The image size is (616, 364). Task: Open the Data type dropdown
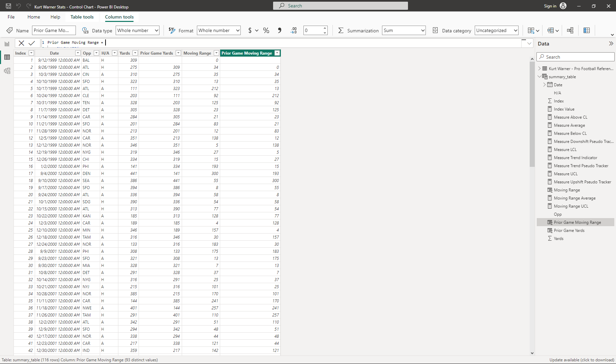[x=138, y=30]
